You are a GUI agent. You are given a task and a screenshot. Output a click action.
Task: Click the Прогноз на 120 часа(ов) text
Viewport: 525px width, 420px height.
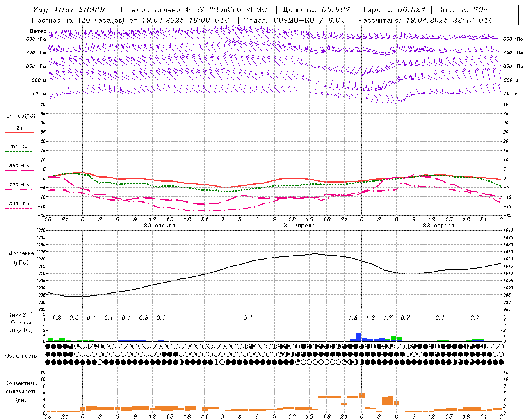click(79, 20)
